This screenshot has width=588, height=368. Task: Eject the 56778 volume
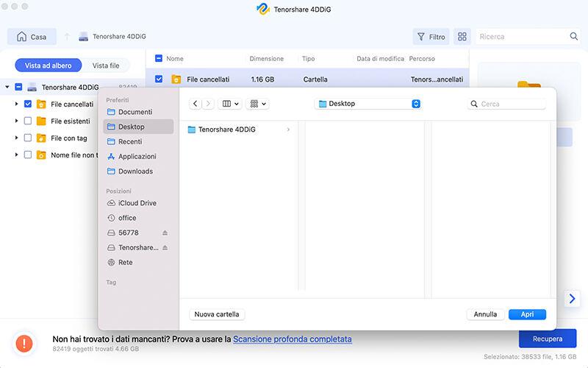(165, 233)
